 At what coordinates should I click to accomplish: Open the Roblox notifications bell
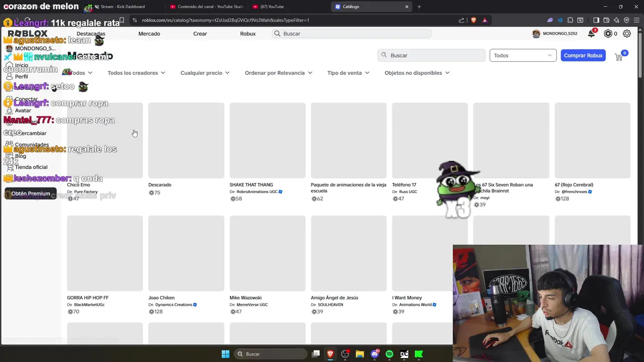tap(591, 34)
